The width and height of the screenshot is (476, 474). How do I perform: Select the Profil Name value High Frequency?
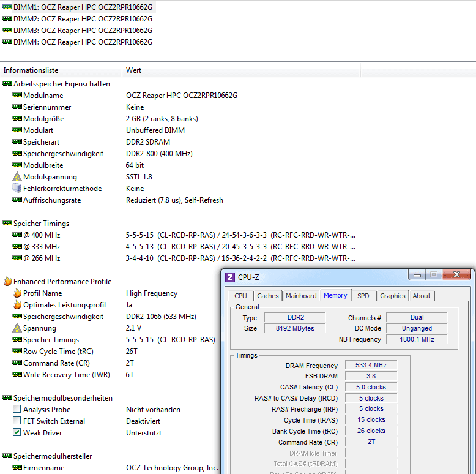152,293
